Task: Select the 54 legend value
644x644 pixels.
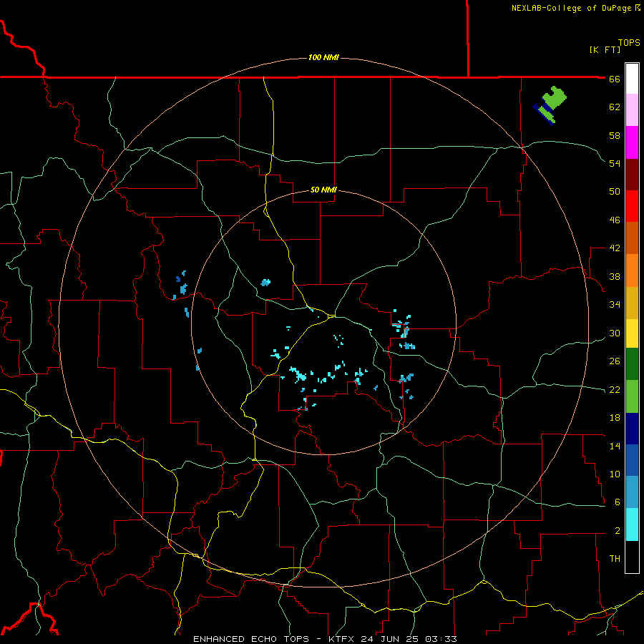Action: pos(615,163)
